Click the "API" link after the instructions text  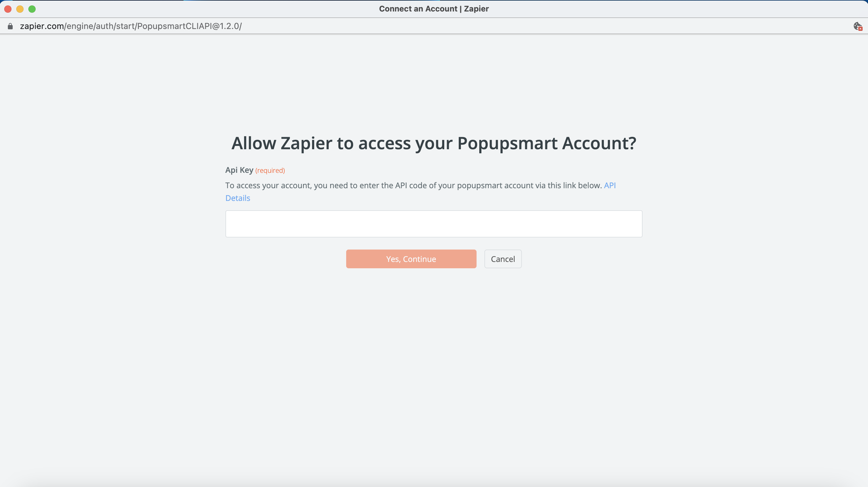(x=610, y=185)
